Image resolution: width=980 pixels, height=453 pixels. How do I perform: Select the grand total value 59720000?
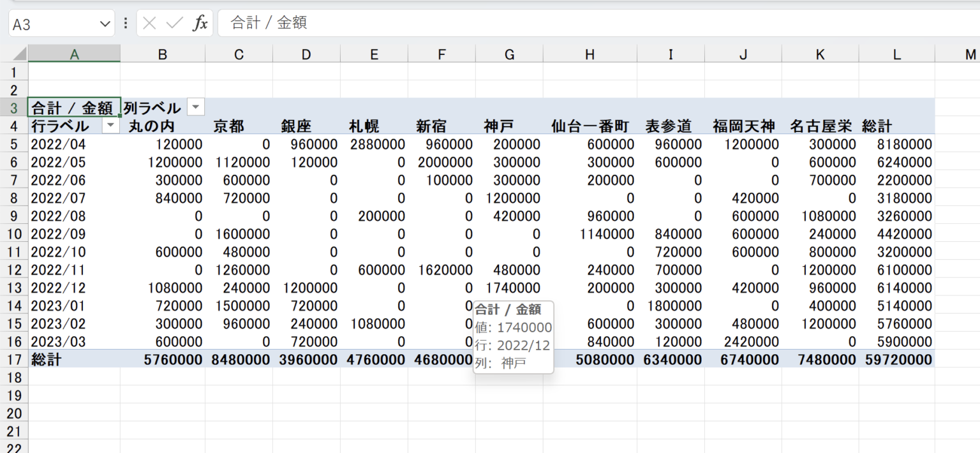(x=898, y=360)
